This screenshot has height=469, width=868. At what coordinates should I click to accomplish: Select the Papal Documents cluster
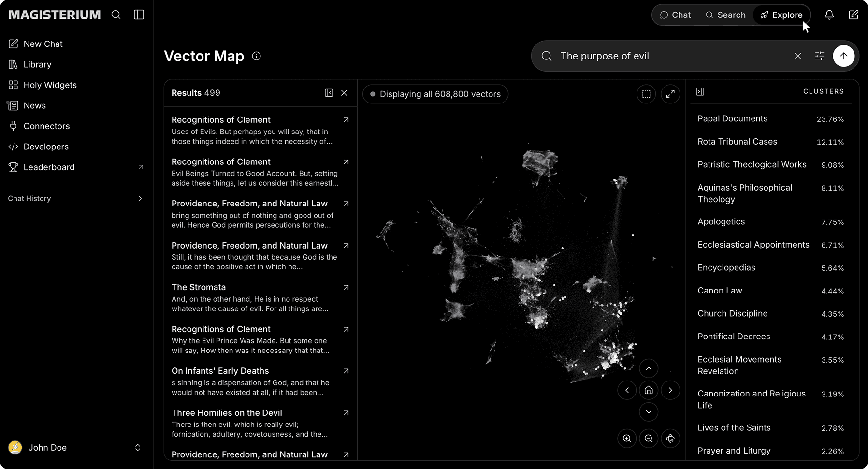click(771, 119)
